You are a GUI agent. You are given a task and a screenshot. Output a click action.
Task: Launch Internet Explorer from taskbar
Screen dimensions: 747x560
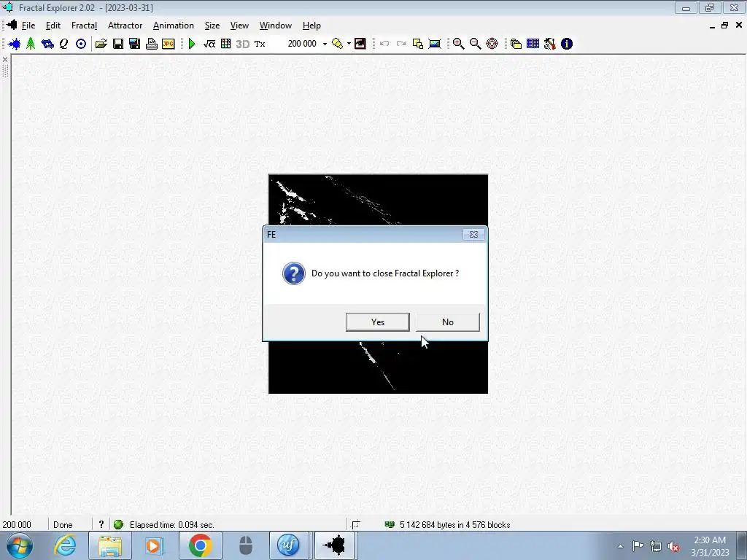click(65, 545)
